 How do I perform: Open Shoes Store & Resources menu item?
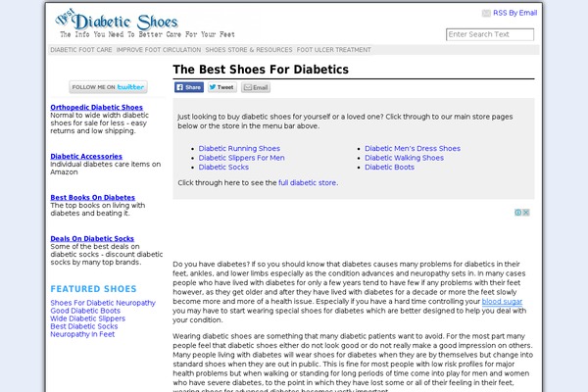(249, 50)
